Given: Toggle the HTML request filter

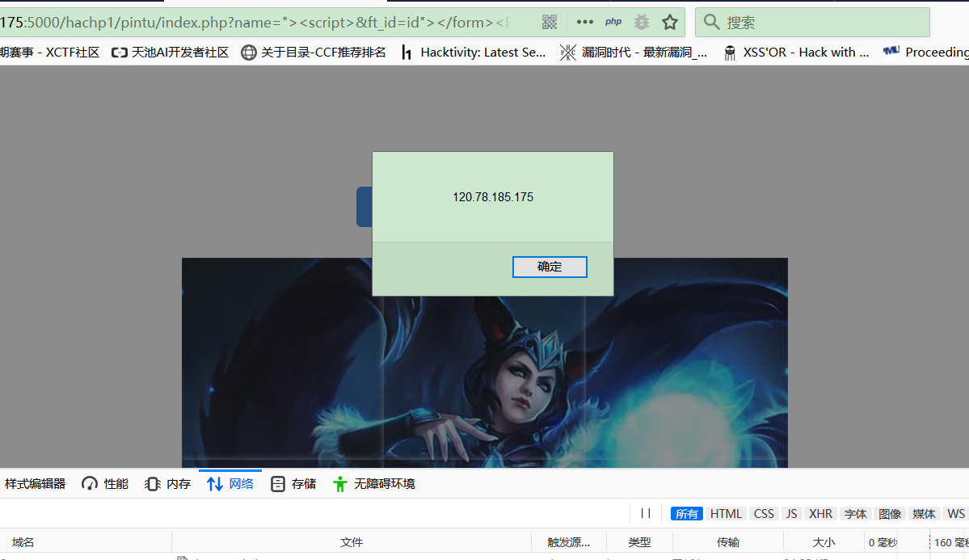Looking at the screenshot, I should (726, 514).
